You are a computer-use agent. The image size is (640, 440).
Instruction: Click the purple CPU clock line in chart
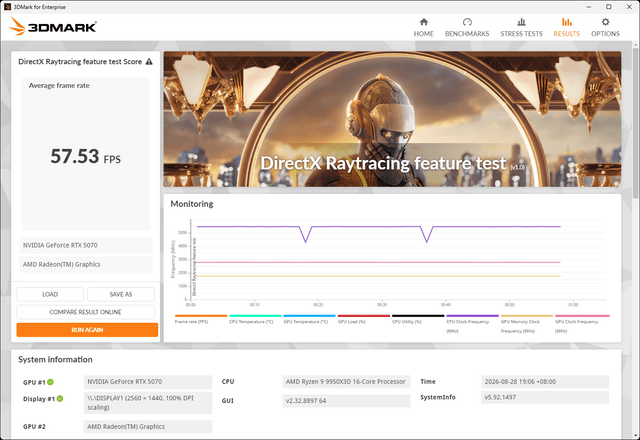[367, 227]
